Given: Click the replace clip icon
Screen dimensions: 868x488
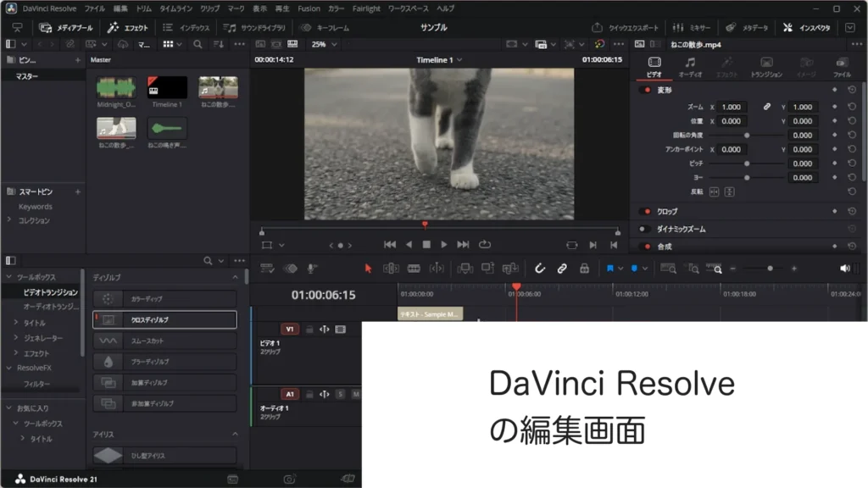Looking at the screenshot, I should click(509, 269).
